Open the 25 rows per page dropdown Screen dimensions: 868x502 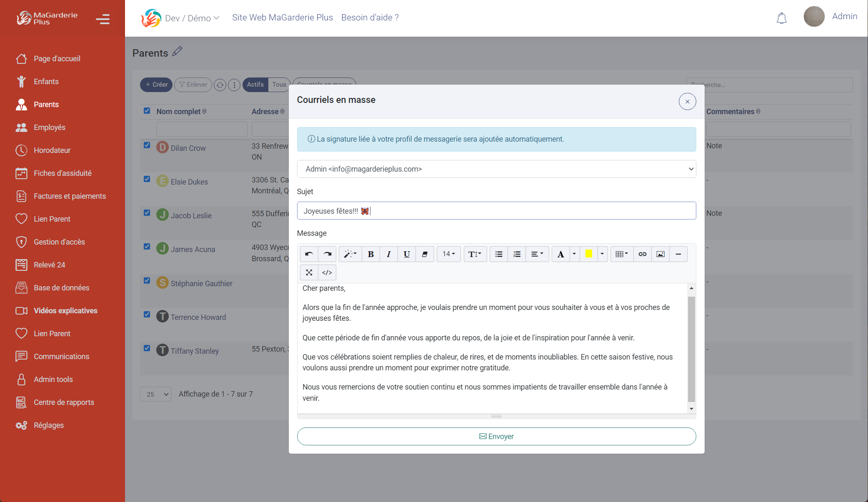coord(155,394)
